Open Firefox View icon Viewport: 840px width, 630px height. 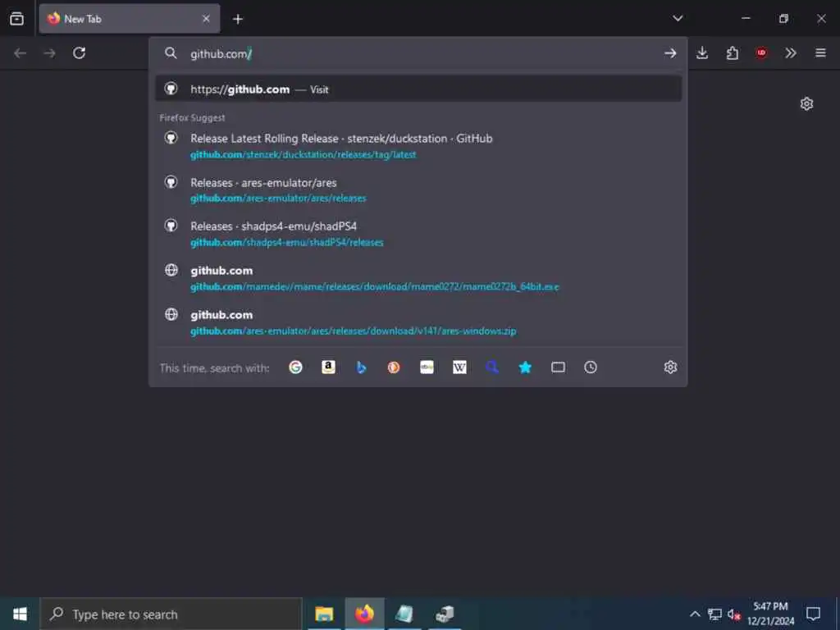pos(16,19)
